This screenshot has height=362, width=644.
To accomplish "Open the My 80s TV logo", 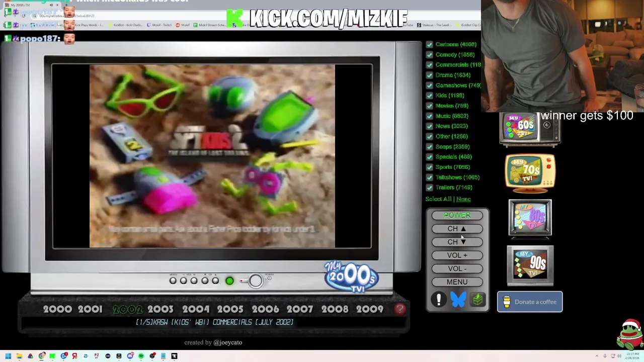I will click(x=530, y=218).
